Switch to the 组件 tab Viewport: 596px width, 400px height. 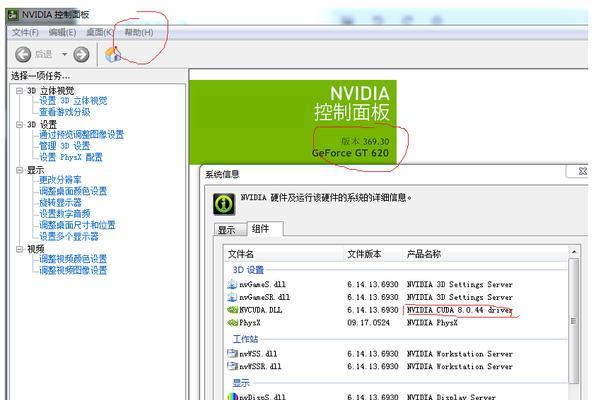pos(265,229)
